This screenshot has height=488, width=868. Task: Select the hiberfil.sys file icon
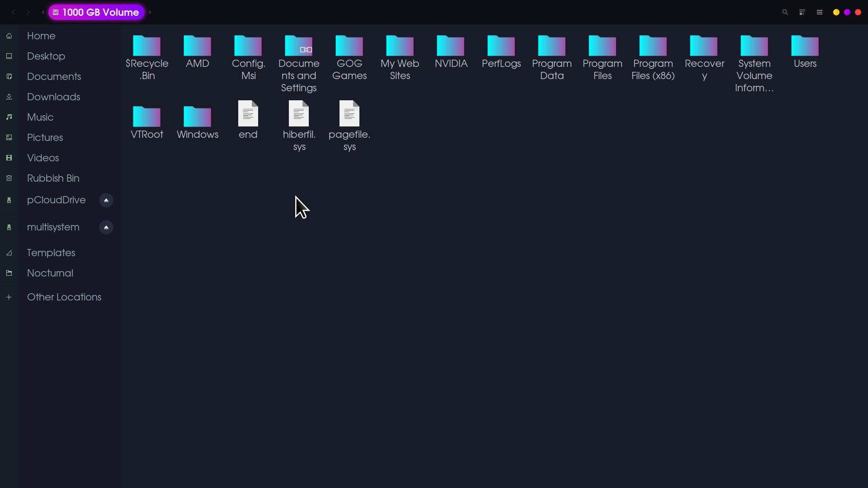pos(299,114)
